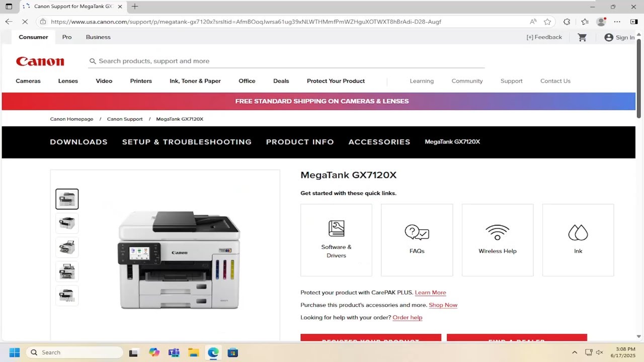
Task: Open the Wireless Help quick link
Action: pyautogui.click(x=498, y=240)
